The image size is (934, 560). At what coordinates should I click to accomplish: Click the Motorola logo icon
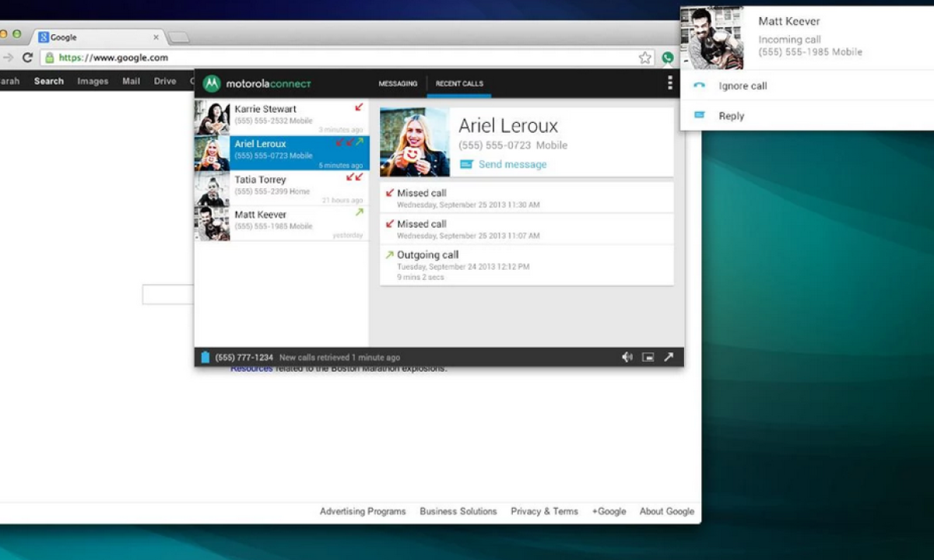[x=212, y=83]
